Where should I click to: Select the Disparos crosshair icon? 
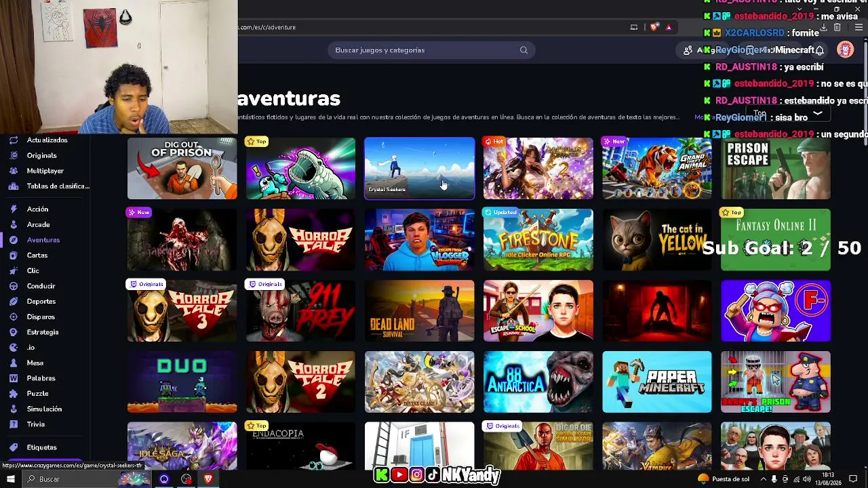pos(14,317)
